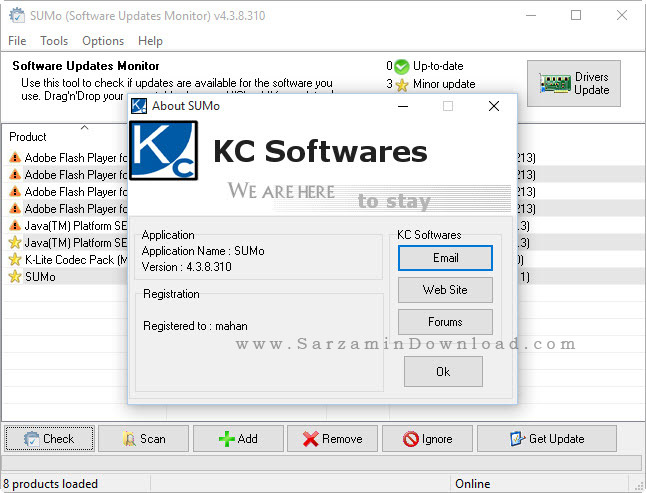Viewport: 646px width, 493px height.
Task: Click the magnifier icon on Scan
Action: point(129,439)
